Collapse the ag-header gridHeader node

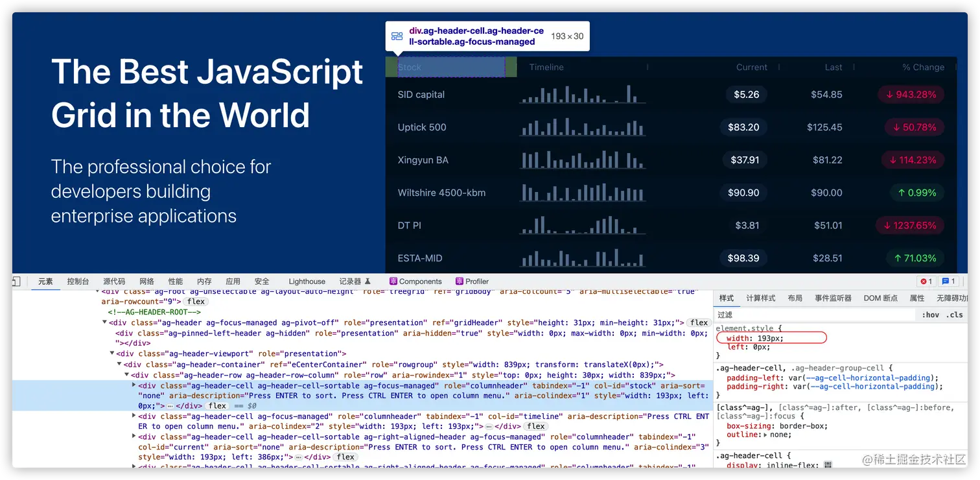tap(105, 322)
